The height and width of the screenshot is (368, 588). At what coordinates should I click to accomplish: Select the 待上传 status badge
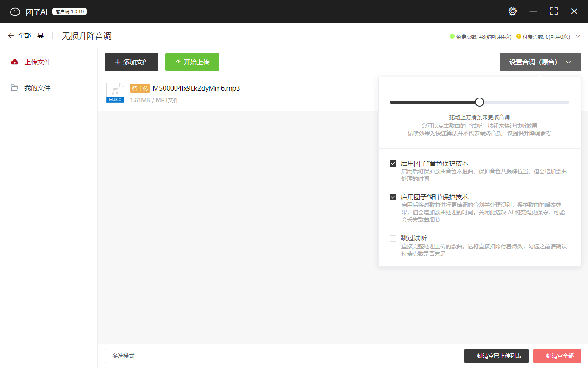tap(140, 88)
